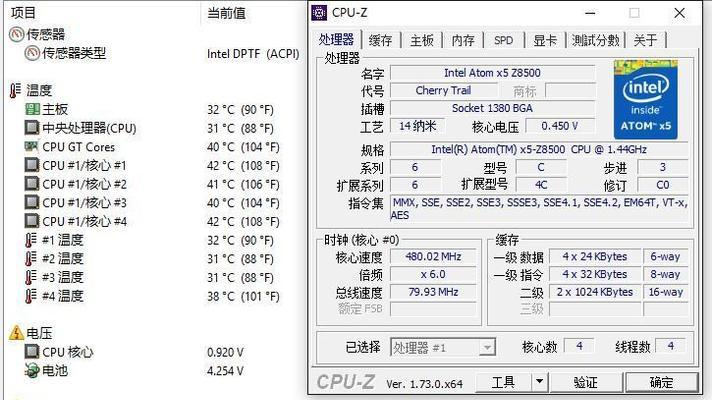Screen dimensions: 712x400
Task: Click the 79.93 MHz bus speed field
Action: pos(433,292)
